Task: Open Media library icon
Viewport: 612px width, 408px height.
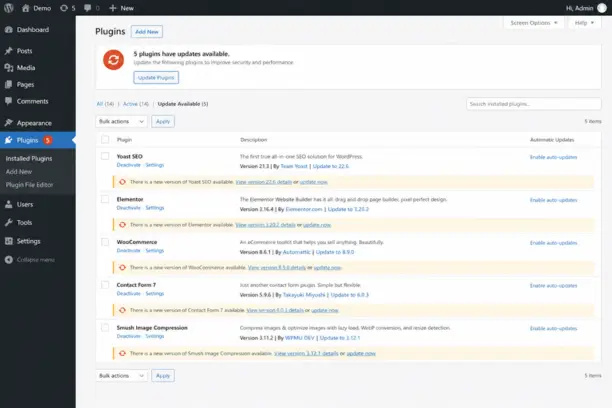Action: pyautogui.click(x=9, y=68)
